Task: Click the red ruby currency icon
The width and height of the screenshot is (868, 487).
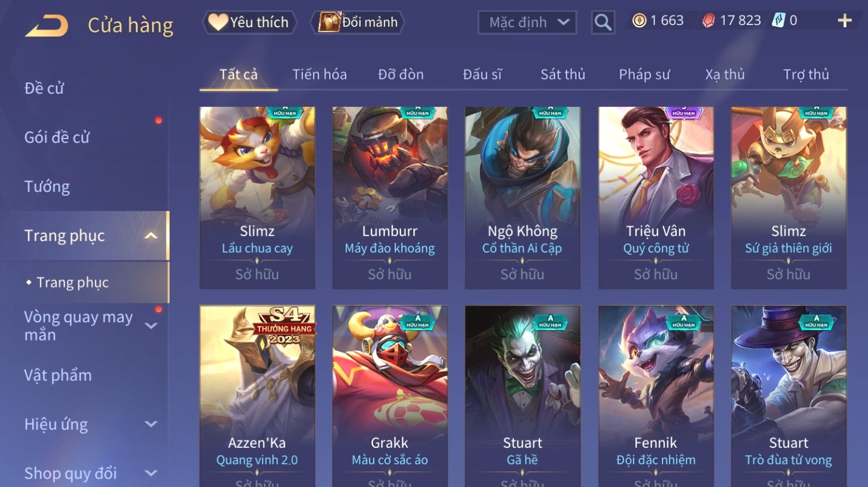Action: (708, 21)
